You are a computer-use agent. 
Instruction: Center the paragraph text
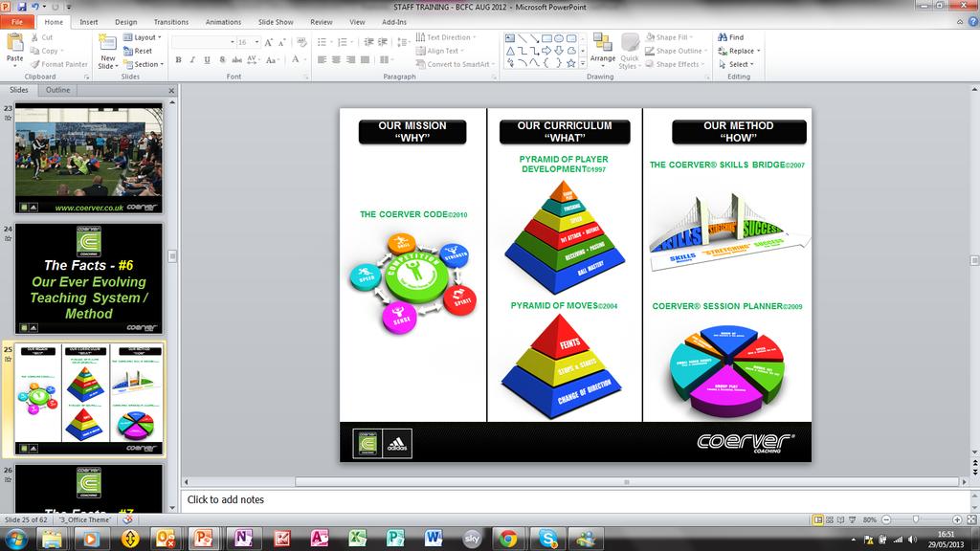tap(336, 60)
